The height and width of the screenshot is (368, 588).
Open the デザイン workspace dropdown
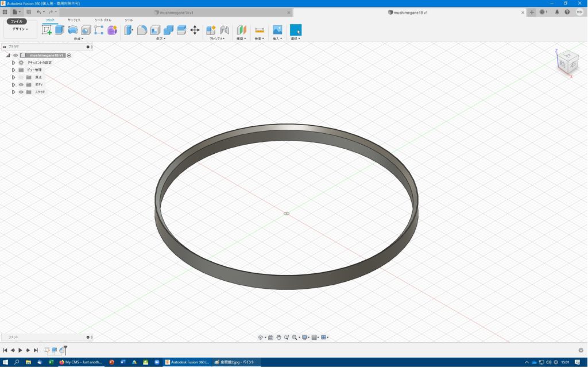20,29
